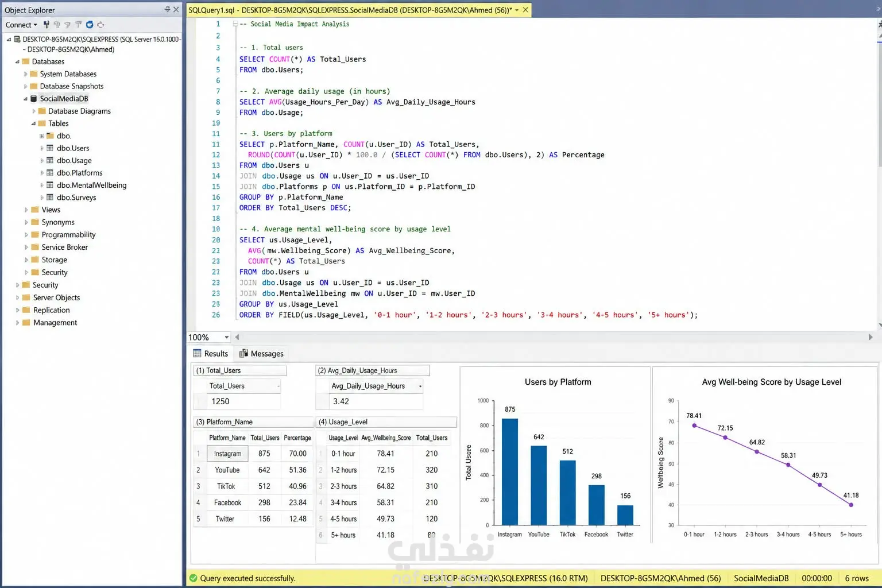
Task: Select the YouTube cell in results
Action: (x=227, y=470)
